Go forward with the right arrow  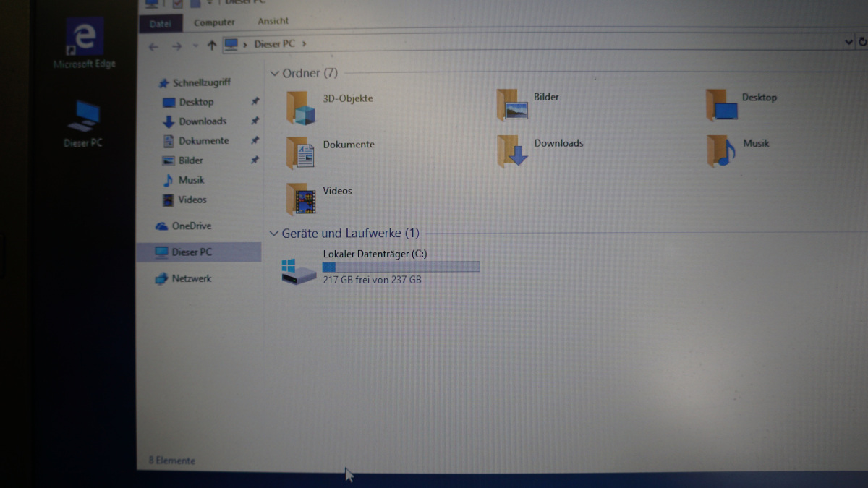coord(176,46)
